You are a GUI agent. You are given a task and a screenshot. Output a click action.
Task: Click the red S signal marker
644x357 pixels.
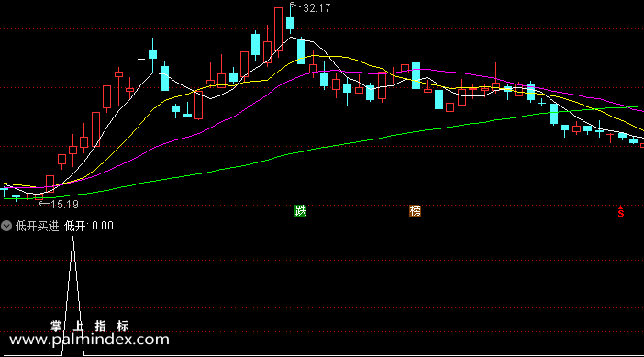[620, 212]
